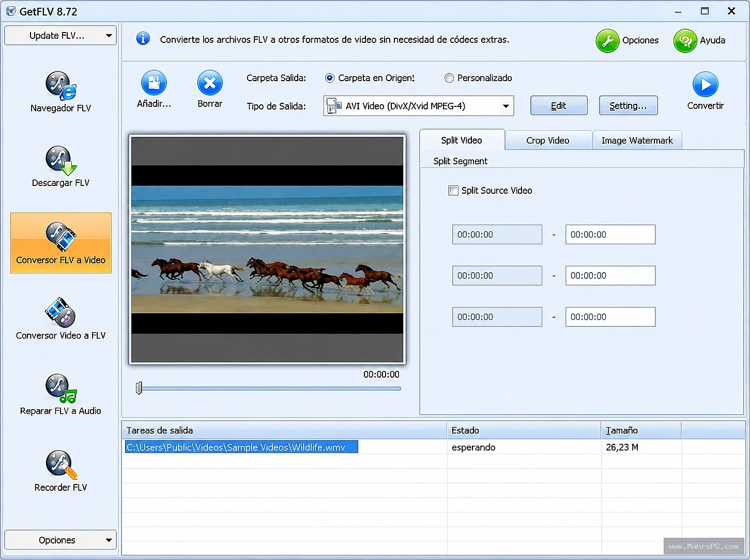Click the Setting... button
The width and height of the screenshot is (750, 560).
click(628, 105)
